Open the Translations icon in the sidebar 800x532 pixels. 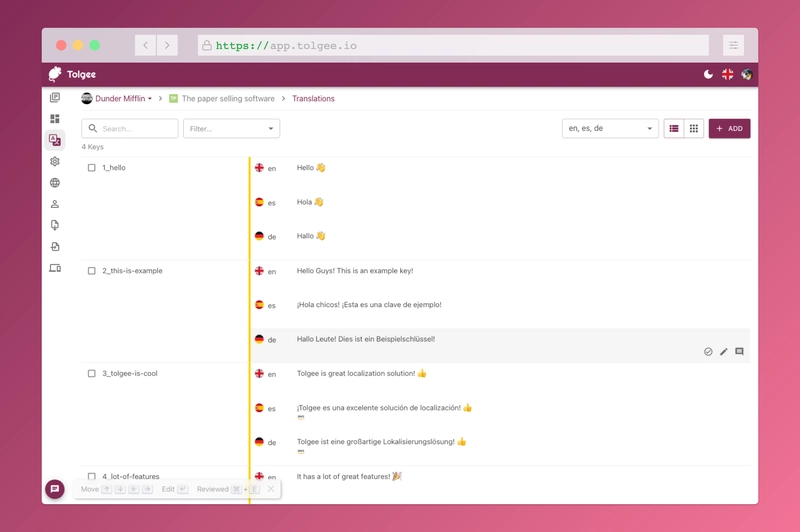coord(55,140)
